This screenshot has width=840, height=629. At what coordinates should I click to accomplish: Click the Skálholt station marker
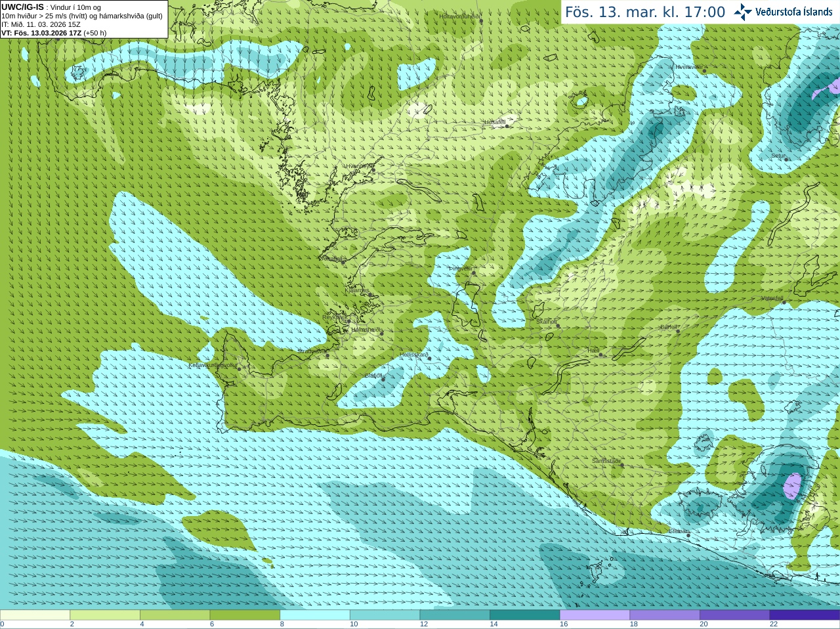pos(558,326)
